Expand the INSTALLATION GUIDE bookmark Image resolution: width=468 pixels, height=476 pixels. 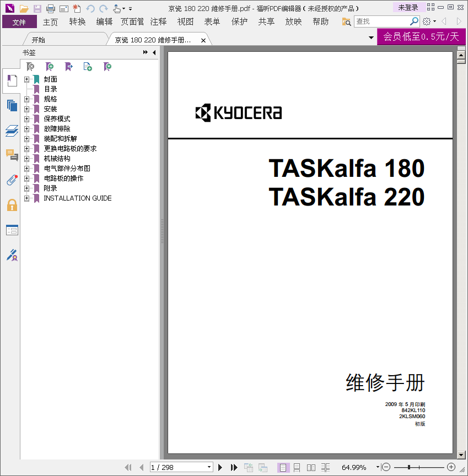point(26,198)
